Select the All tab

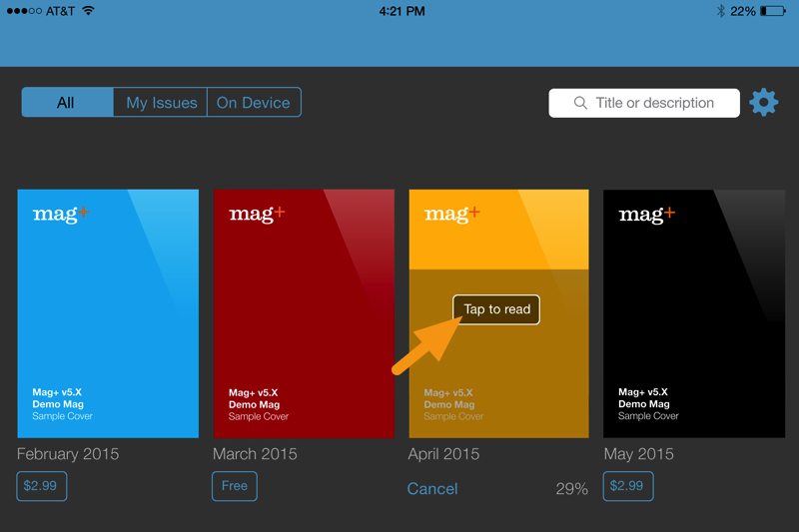point(67,103)
